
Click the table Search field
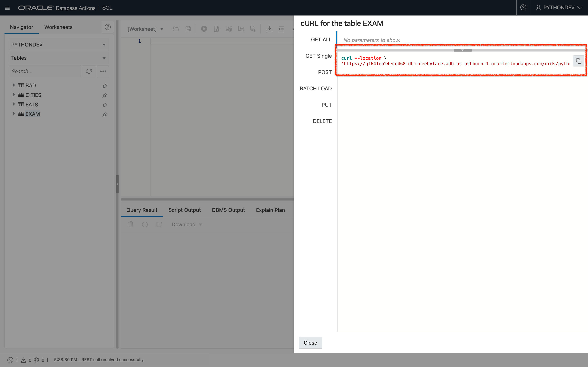coord(45,71)
